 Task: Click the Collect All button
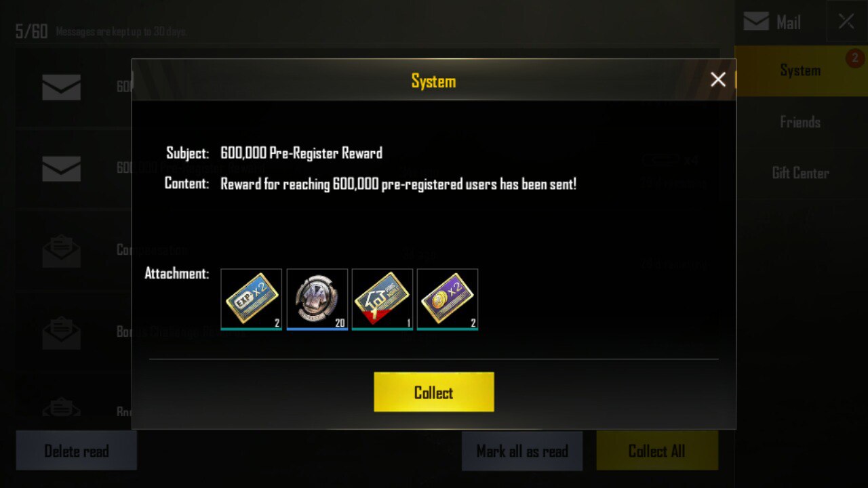point(657,451)
